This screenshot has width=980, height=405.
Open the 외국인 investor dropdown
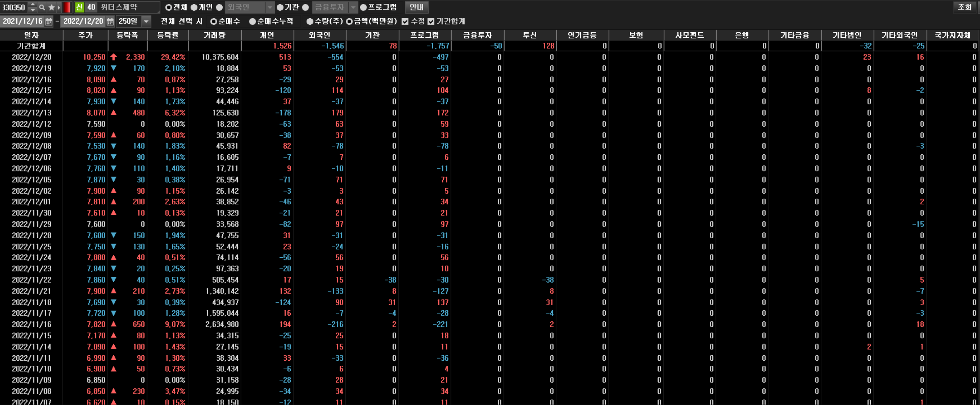pos(250,7)
